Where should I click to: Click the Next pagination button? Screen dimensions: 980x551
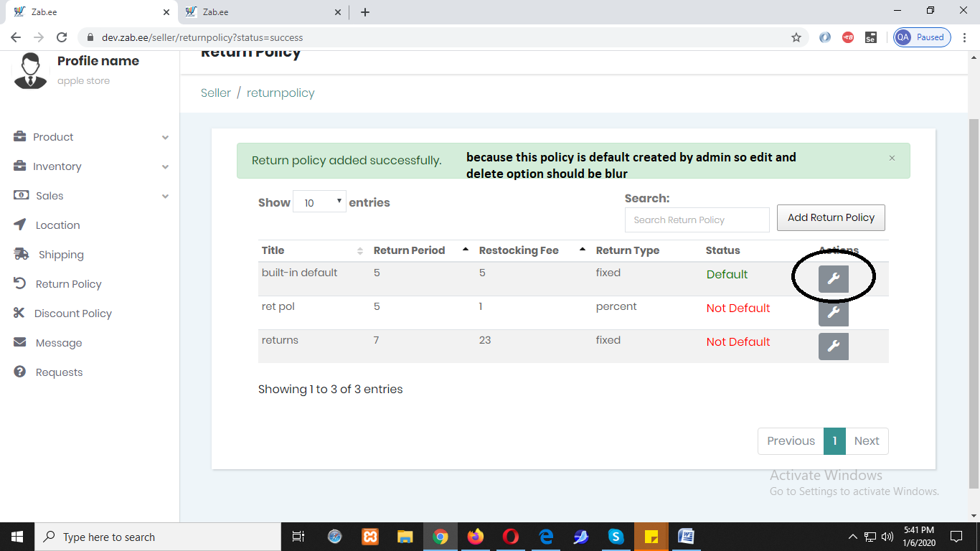coord(867,441)
